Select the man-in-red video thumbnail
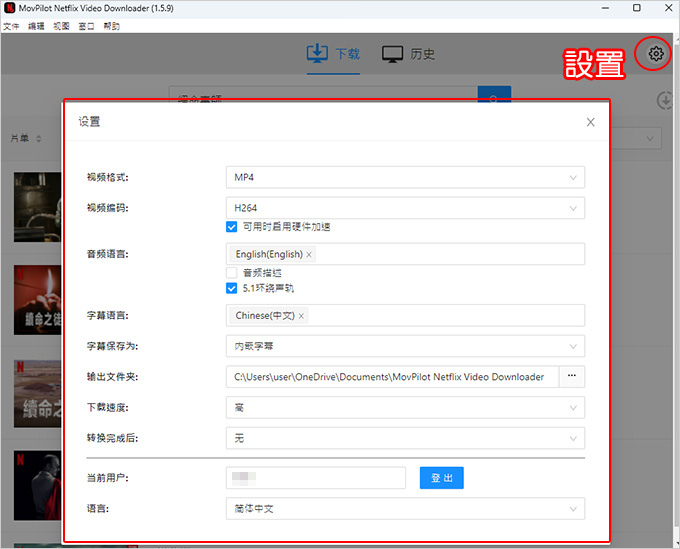The width and height of the screenshot is (680, 549). [38, 485]
